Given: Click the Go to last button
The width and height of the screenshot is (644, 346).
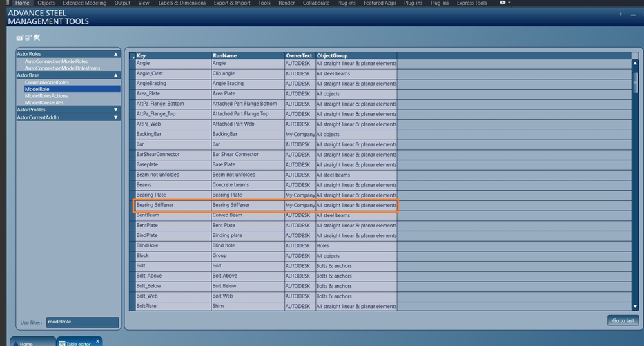Looking at the screenshot, I should 623,321.
